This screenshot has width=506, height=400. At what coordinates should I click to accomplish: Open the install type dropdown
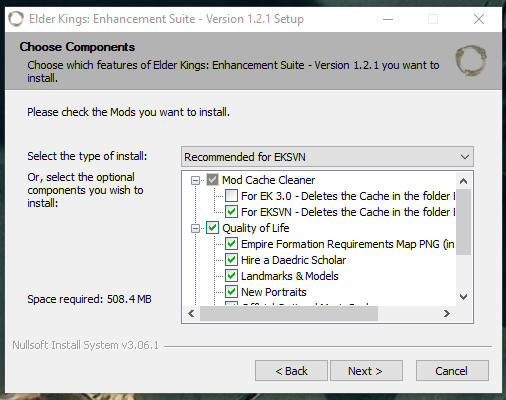click(x=327, y=157)
